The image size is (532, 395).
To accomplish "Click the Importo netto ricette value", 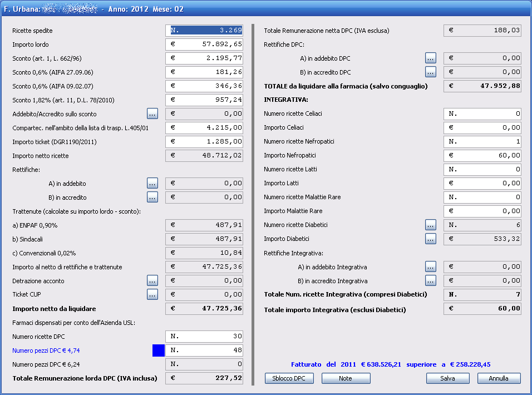I will click(x=204, y=156).
